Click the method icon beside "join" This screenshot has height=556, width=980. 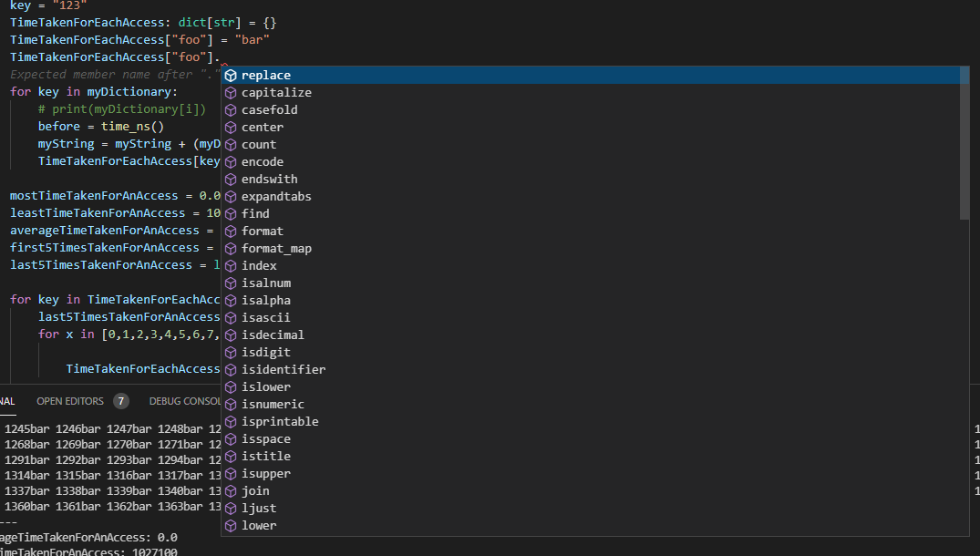(x=230, y=490)
